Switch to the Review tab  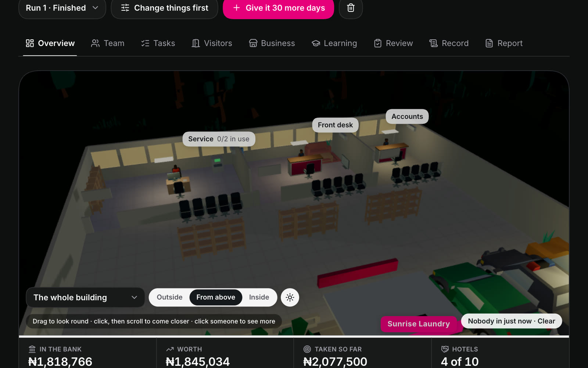pos(394,43)
